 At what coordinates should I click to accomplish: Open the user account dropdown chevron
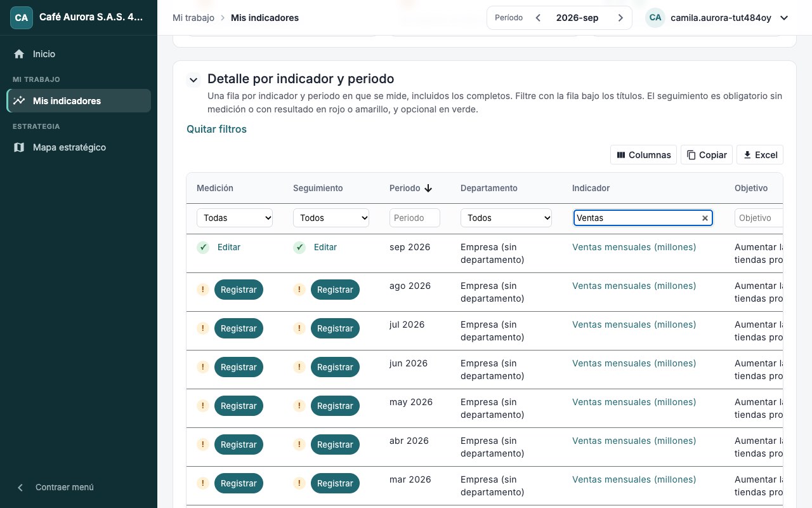tap(784, 18)
